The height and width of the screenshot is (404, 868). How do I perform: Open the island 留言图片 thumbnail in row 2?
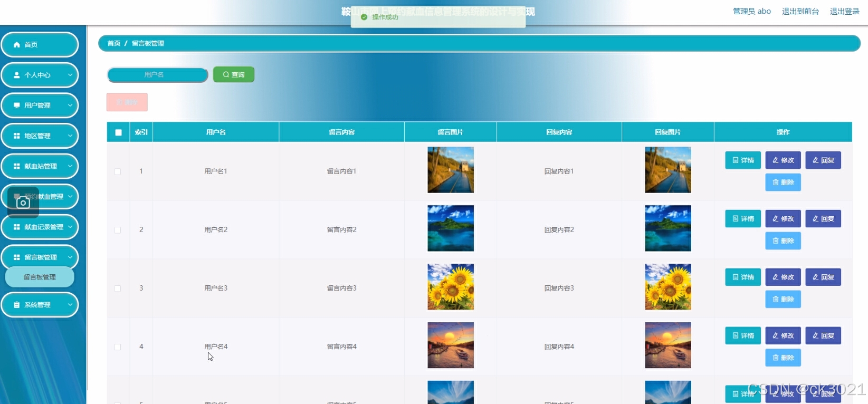(x=451, y=228)
